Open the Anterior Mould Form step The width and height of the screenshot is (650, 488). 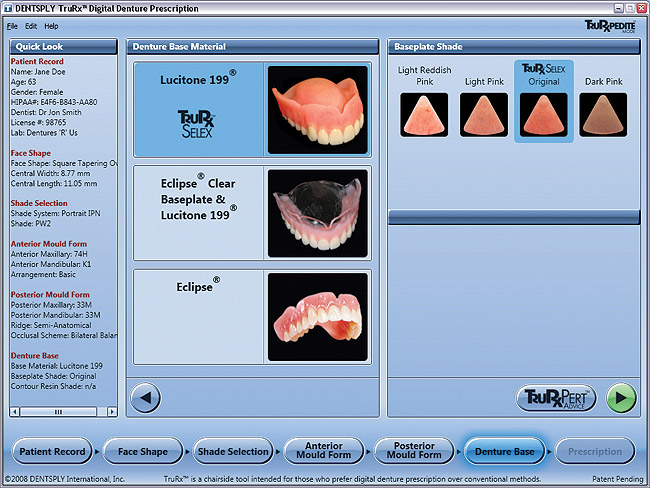(323, 451)
